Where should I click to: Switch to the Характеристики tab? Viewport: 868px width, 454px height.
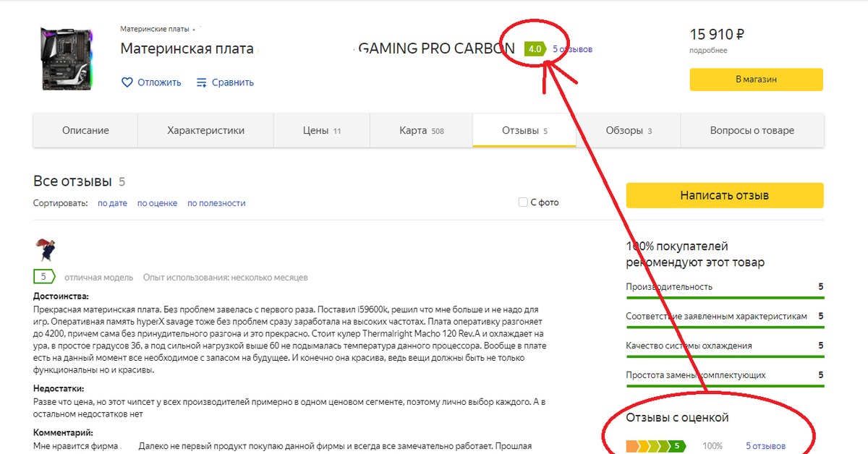[x=205, y=131]
